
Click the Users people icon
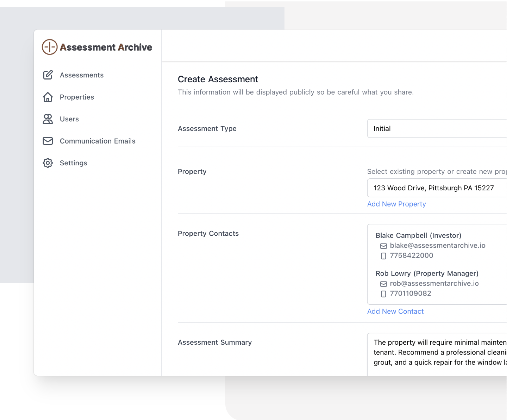tap(48, 119)
